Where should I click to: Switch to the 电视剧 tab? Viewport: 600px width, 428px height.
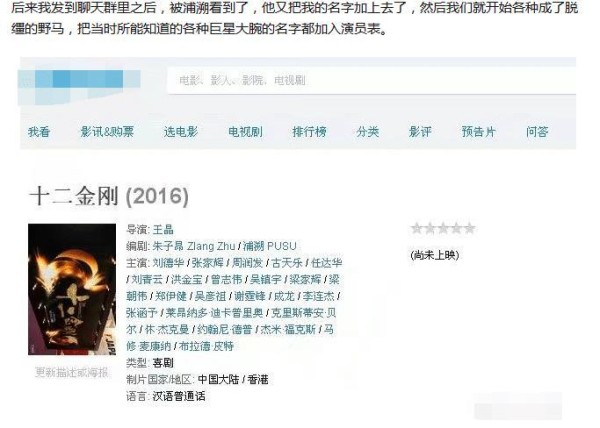pyautogui.click(x=245, y=132)
